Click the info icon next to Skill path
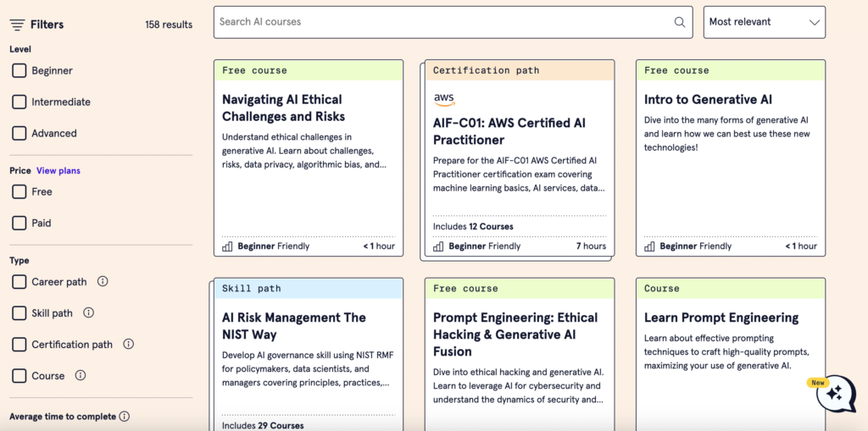The height and width of the screenshot is (431, 868). pos(88,312)
